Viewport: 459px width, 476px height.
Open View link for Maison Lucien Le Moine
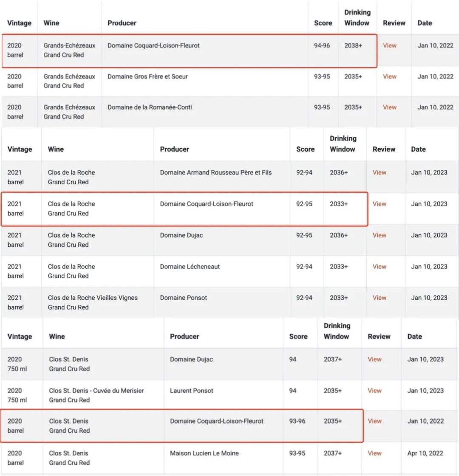374,453
